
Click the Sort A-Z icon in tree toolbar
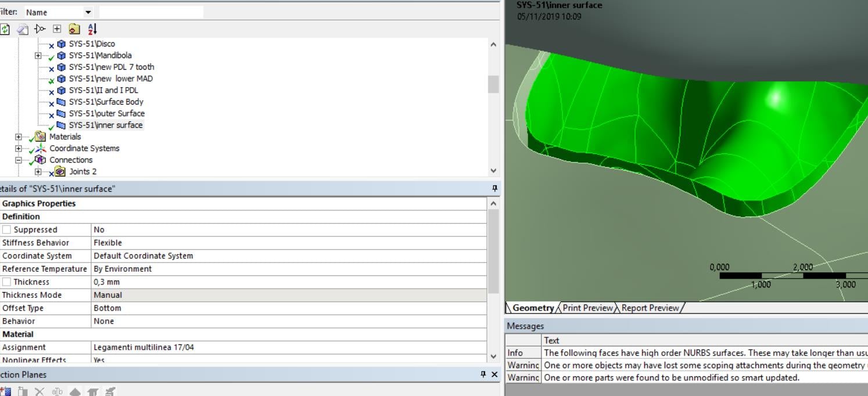click(92, 28)
